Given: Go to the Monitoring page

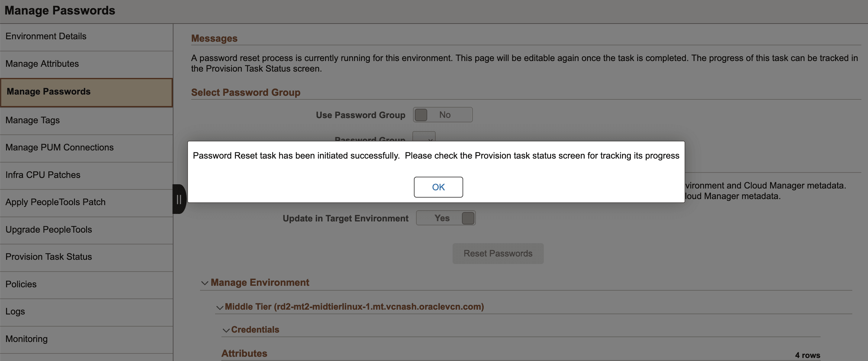Looking at the screenshot, I should [26, 339].
